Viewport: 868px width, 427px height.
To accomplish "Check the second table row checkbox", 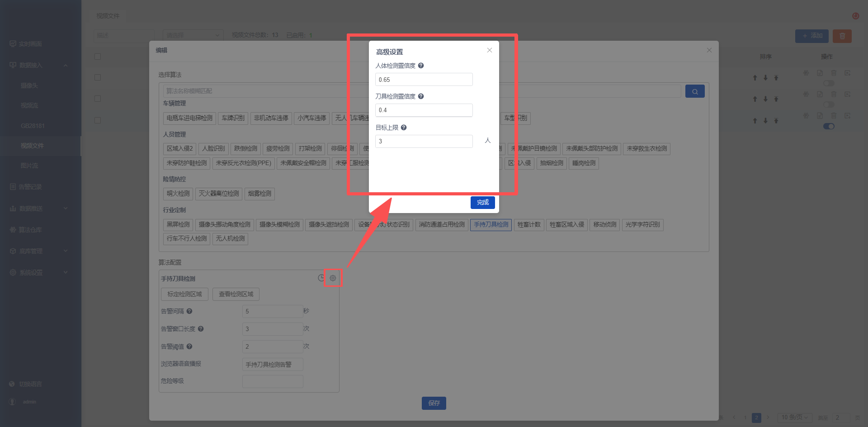I will coord(98,99).
